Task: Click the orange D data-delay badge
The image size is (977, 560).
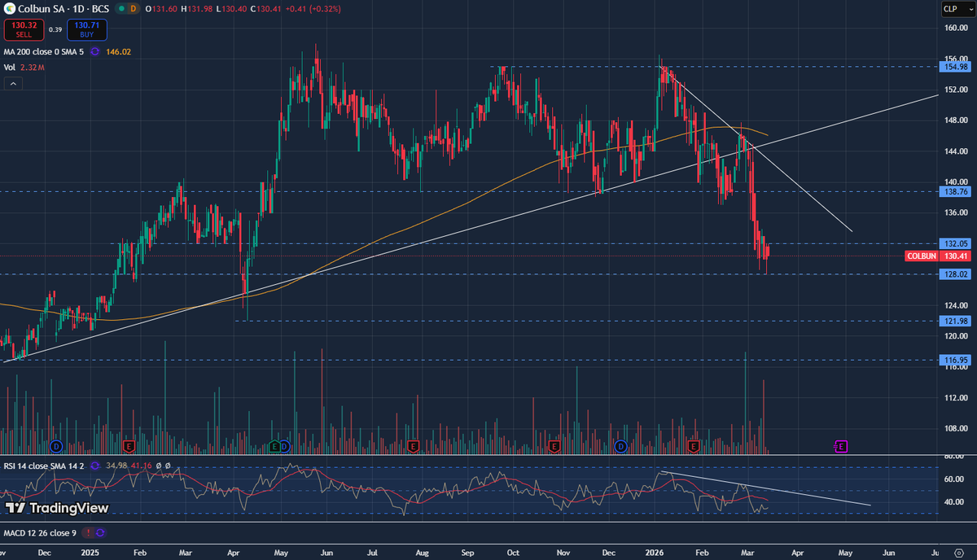Action: [134, 8]
